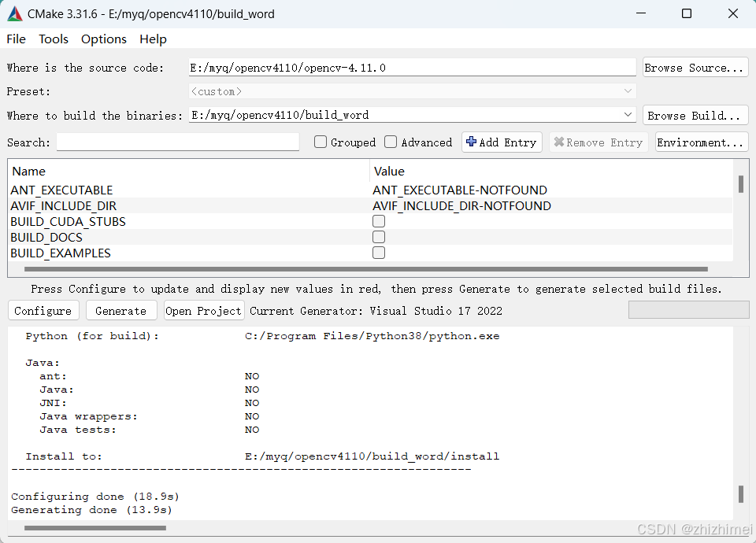This screenshot has width=756, height=543.
Task: Click the source code path field
Action: 412,68
